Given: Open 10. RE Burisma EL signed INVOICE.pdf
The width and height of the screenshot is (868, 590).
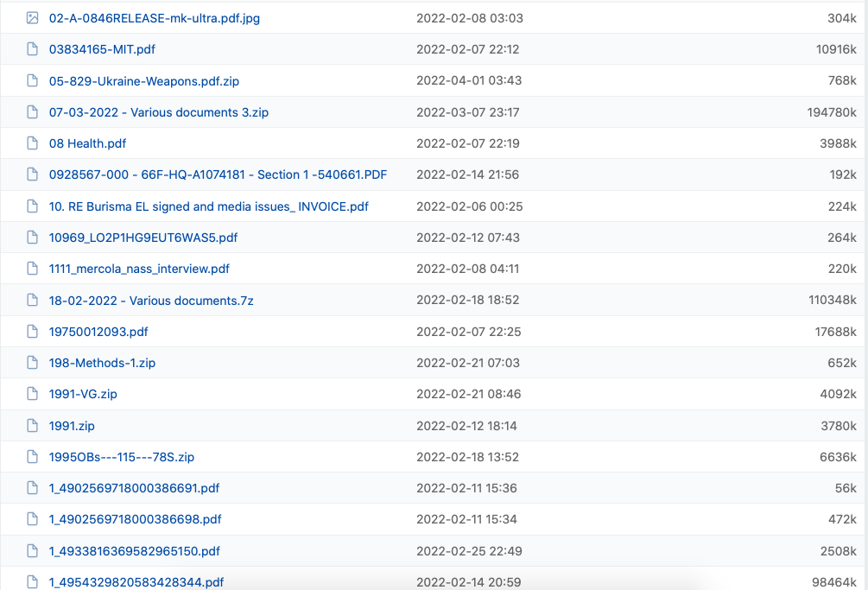Looking at the screenshot, I should pos(209,206).
